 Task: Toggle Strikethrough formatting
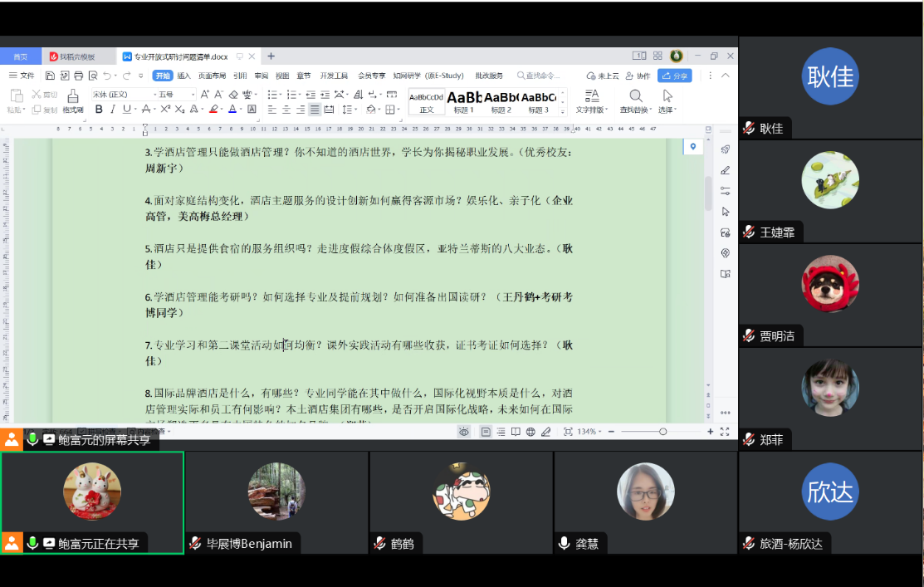click(x=145, y=109)
